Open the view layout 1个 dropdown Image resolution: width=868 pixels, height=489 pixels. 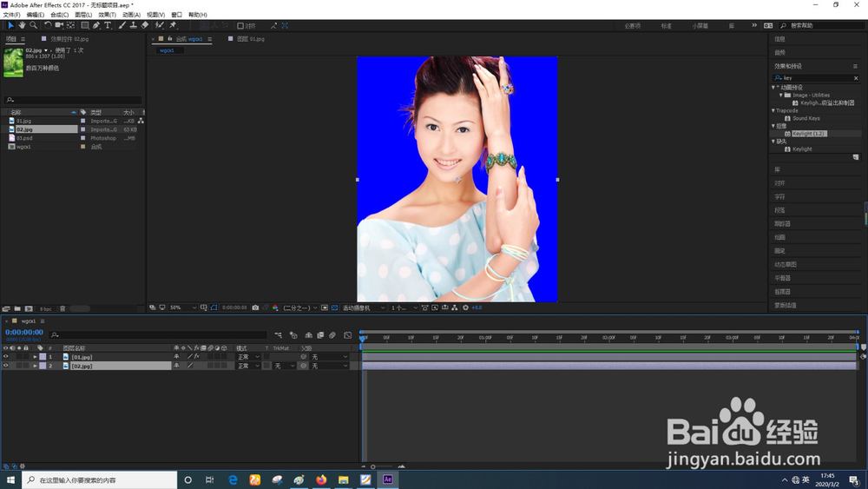pyautogui.click(x=404, y=307)
